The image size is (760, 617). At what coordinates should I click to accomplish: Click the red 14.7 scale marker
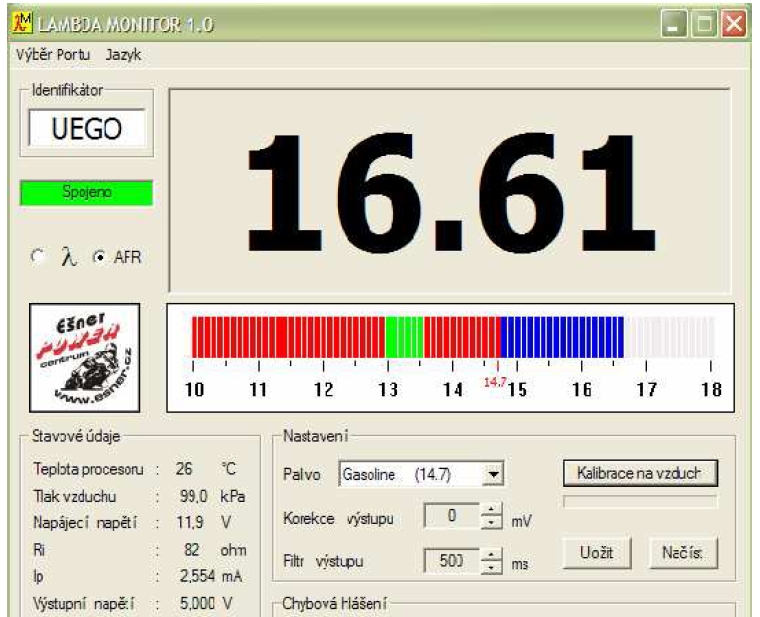click(x=495, y=382)
